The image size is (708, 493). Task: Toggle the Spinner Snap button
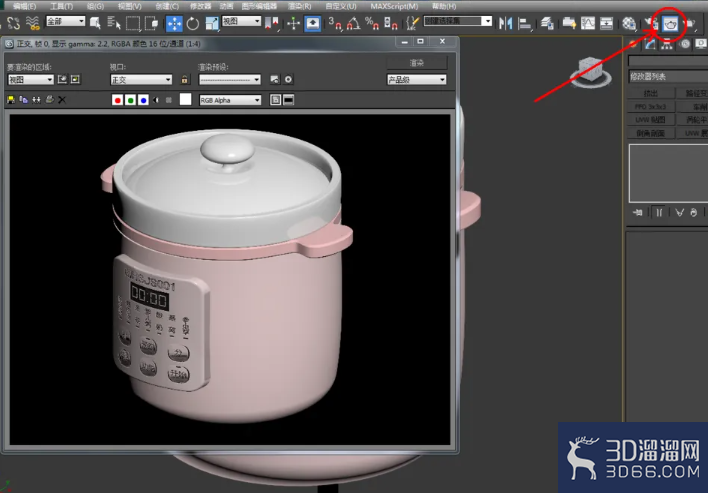coord(390,23)
